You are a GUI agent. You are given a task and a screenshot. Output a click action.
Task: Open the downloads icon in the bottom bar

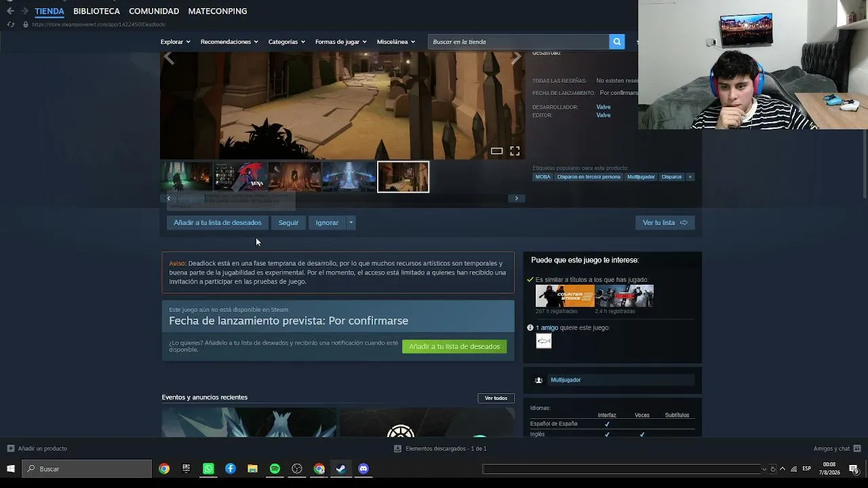(397, 449)
